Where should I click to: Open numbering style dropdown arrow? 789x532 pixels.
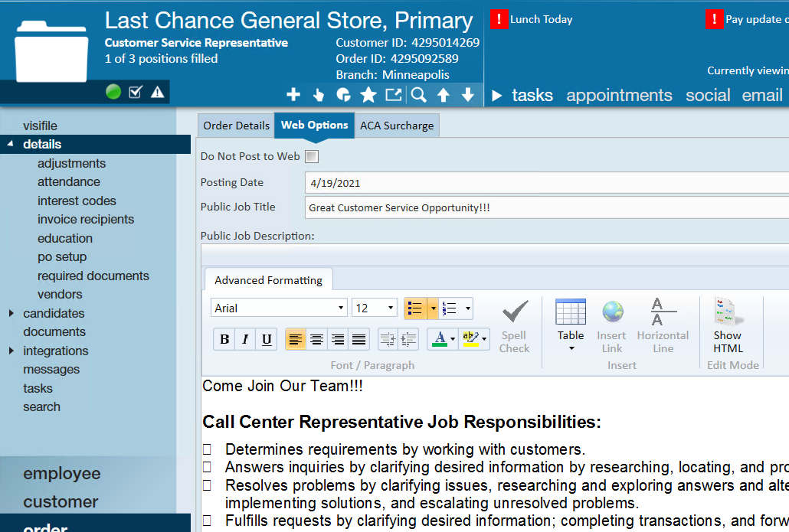pos(468,308)
